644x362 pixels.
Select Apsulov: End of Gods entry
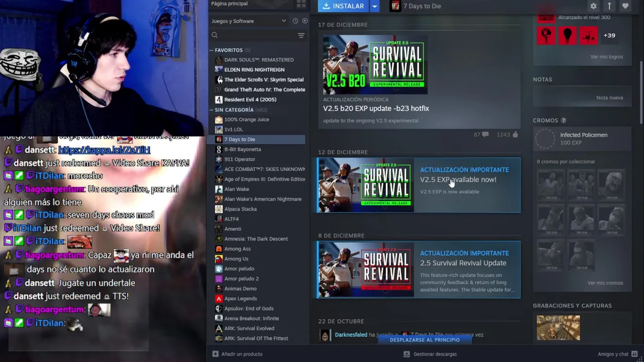249,309
